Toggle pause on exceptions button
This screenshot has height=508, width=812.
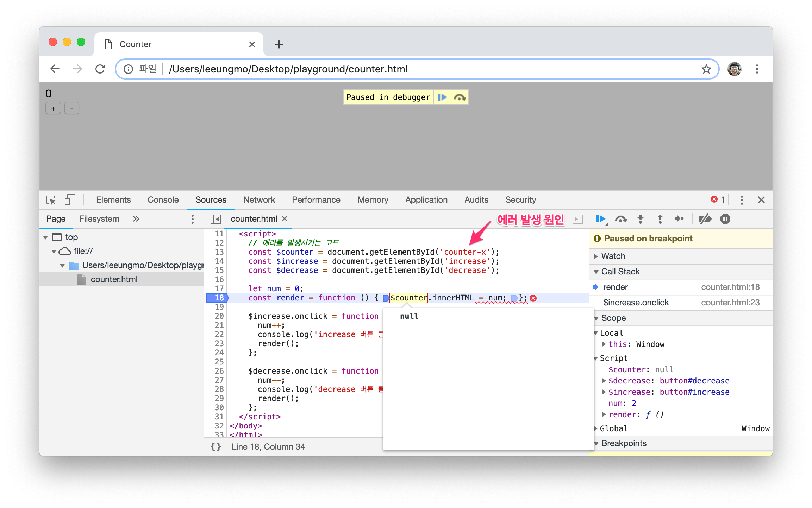[x=725, y=219]
